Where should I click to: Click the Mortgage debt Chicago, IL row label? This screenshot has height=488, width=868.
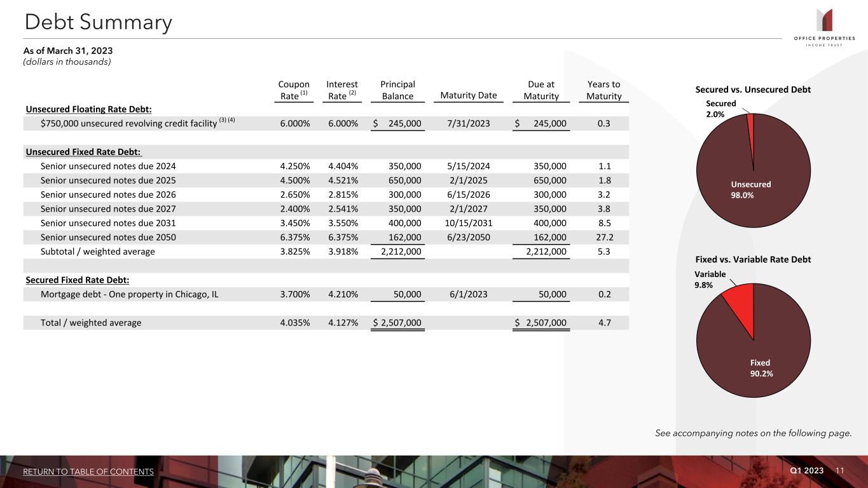[x=129, y=294]
